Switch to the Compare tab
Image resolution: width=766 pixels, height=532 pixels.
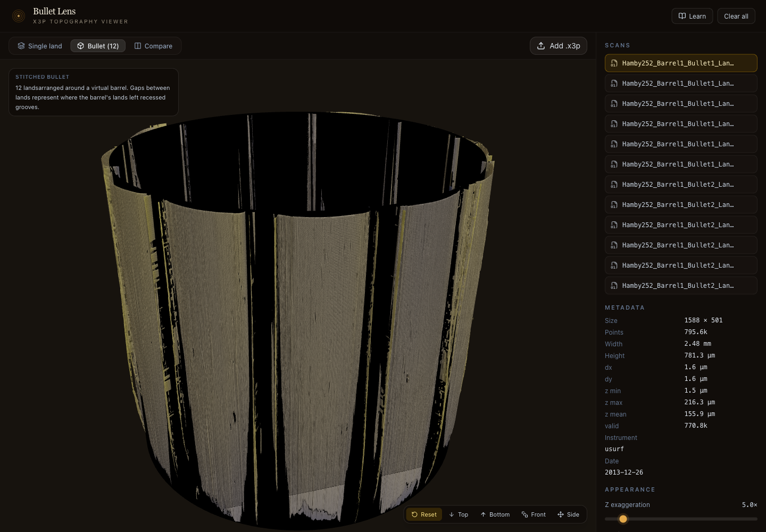pos(153,46)
